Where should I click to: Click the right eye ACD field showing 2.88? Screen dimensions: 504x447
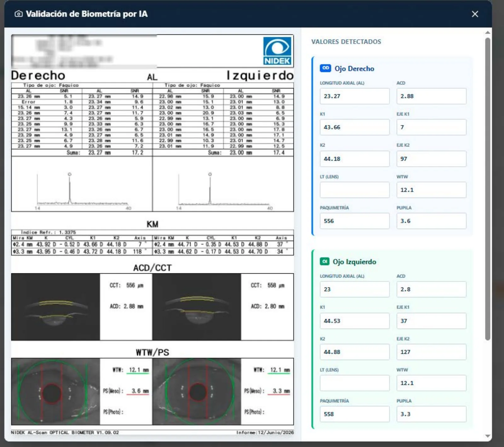pos(431,96)
